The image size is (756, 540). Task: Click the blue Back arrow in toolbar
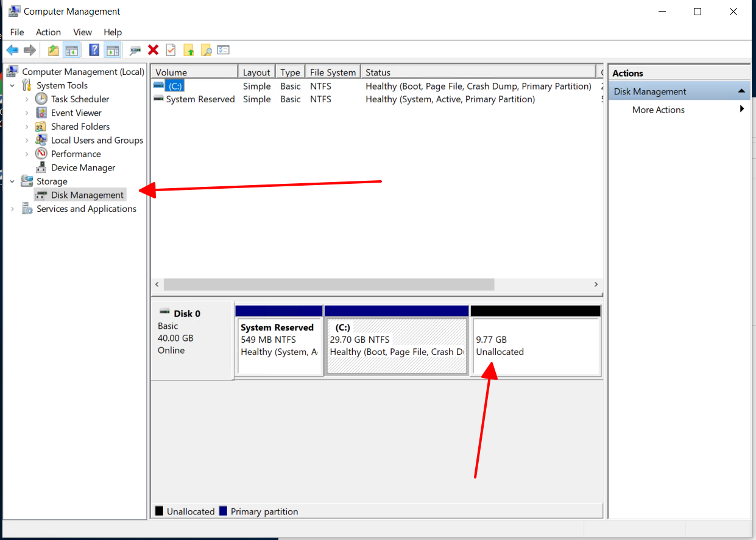12,50
